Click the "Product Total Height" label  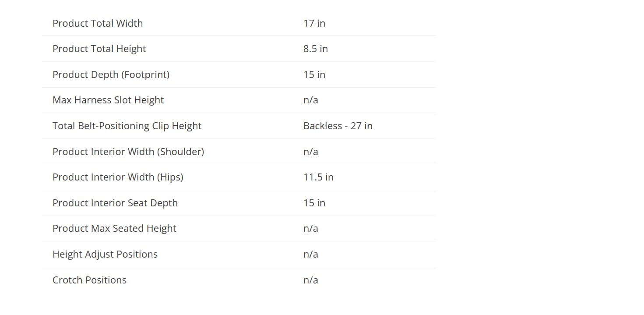tap(99, 49)
